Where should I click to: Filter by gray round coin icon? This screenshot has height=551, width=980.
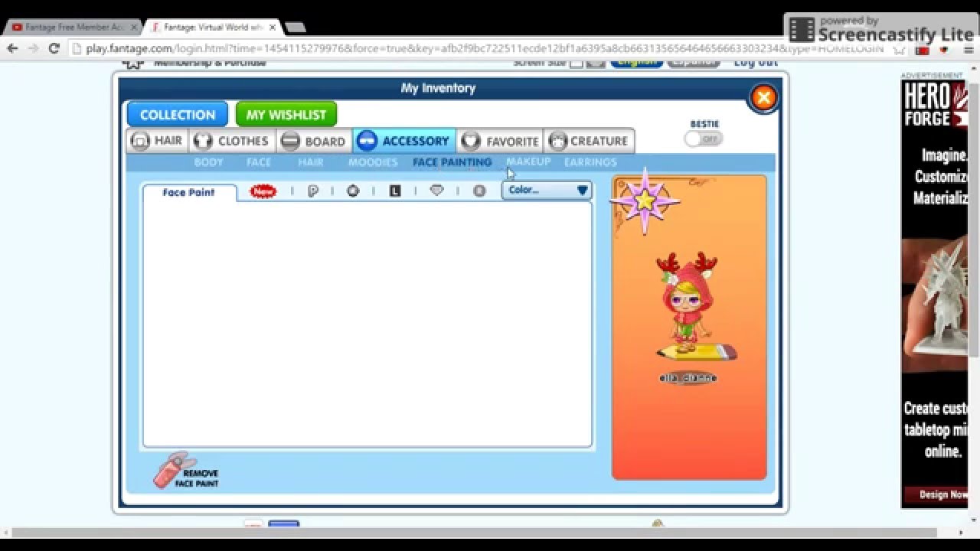(x=479, y=191)
